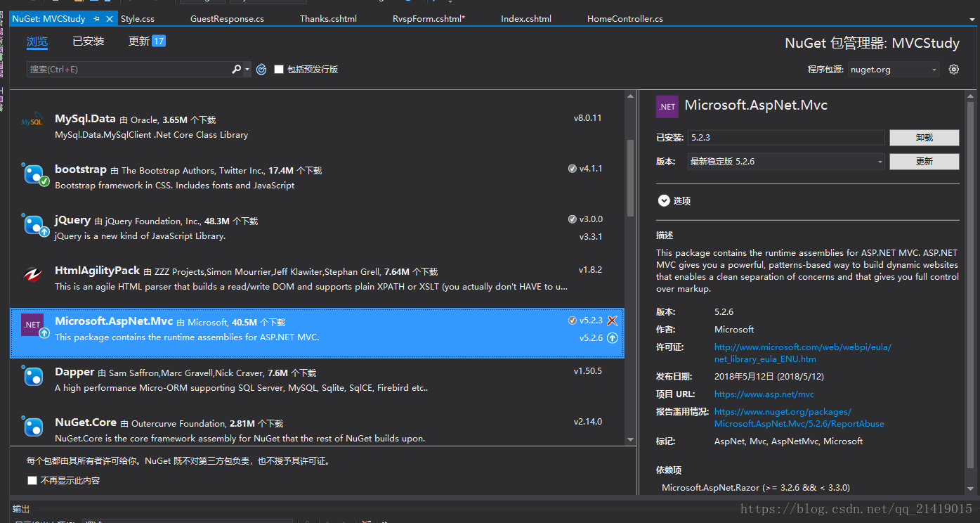The height and width of the screenshot is (523, 980).
Task: Open the ReportAbuse nuget.org link
Action: tap(799, 418)
